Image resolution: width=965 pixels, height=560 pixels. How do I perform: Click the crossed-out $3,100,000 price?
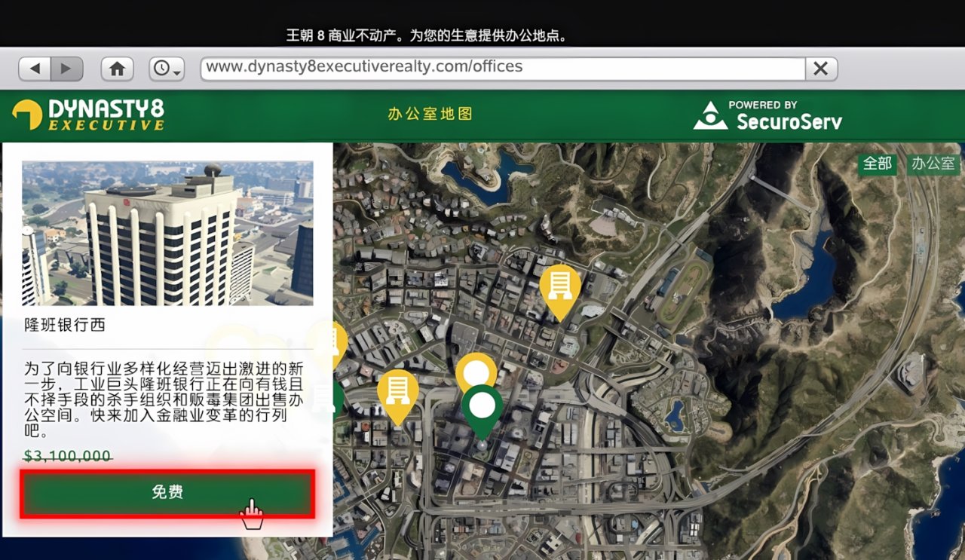(x=68, y=456)
